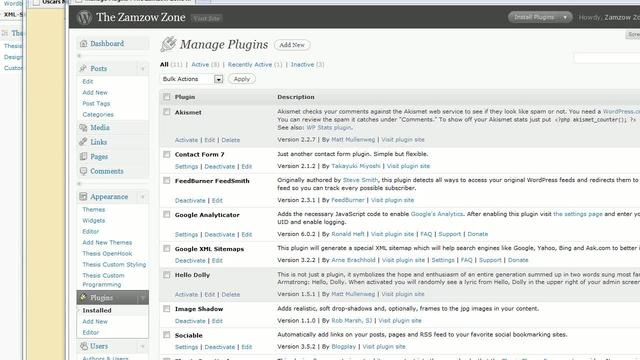Click the Media icon in sidebar
This screenshot has width=640, height=360.
pyautogui.click(x=83, y=128)
